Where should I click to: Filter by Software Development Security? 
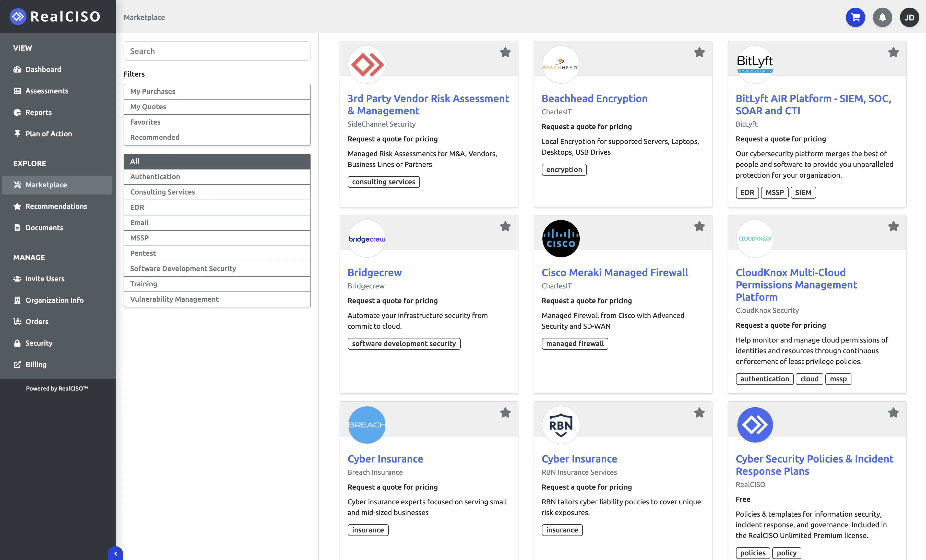click(x=217, y=269)
